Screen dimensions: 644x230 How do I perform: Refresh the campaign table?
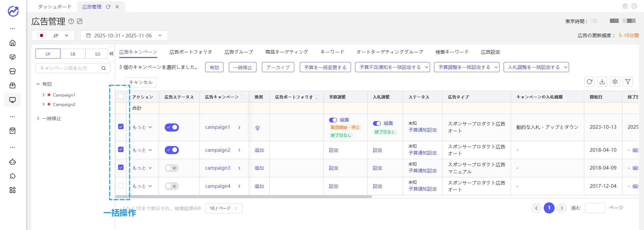(589, 82)
